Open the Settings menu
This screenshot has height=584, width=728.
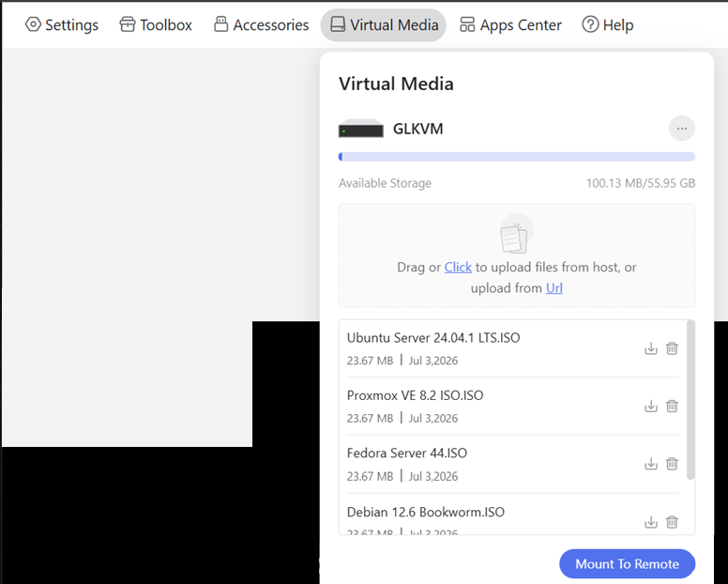point(62,24)
